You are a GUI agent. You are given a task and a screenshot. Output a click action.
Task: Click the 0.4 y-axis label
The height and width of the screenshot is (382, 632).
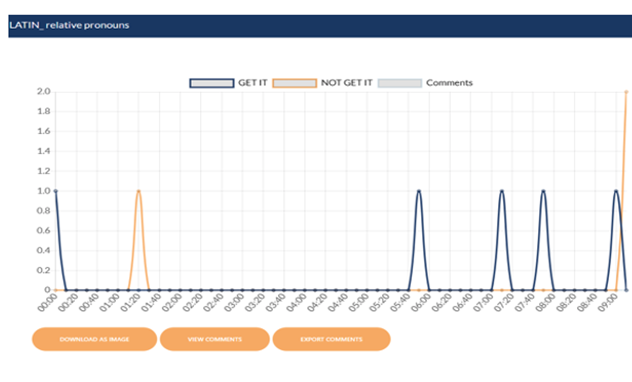44,250
